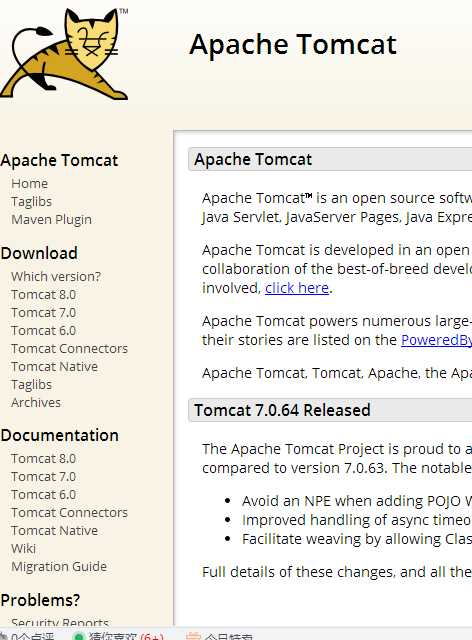The image size is (472, 640).
Task: Click the 'Full details of these changes' sentence
Action: coord(337,572)
